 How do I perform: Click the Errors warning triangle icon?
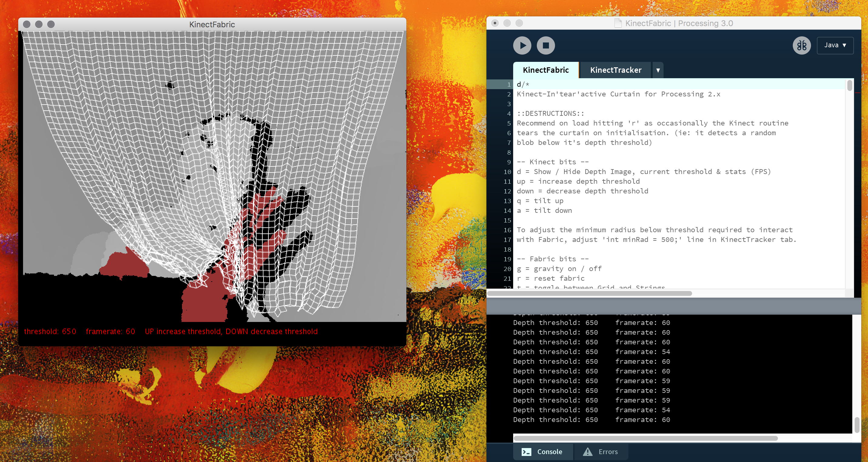tap(588, 452)
